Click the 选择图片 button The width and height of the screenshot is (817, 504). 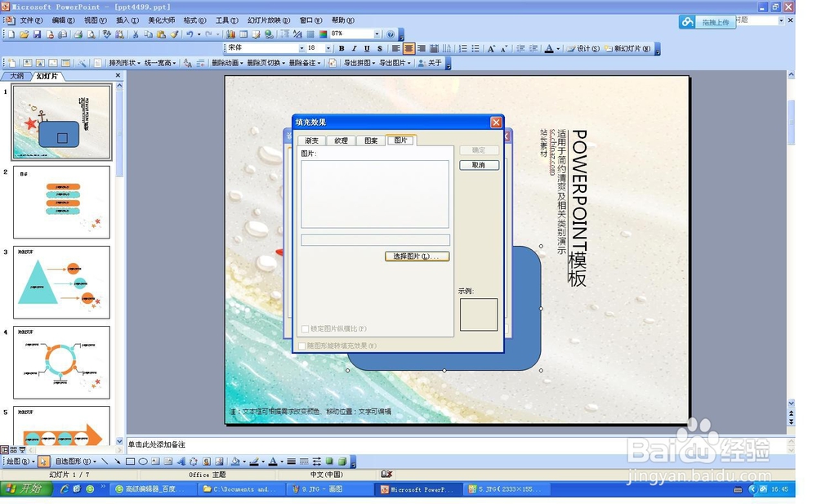(417, 256)
